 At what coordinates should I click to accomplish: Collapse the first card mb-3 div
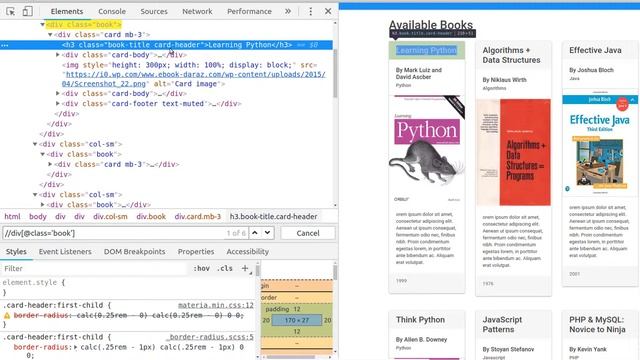50,35
